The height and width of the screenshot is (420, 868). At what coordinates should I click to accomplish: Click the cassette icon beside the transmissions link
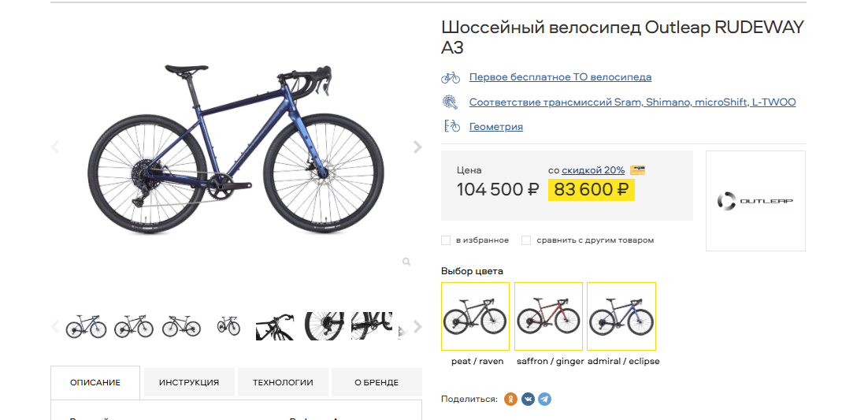coord(451,102)
